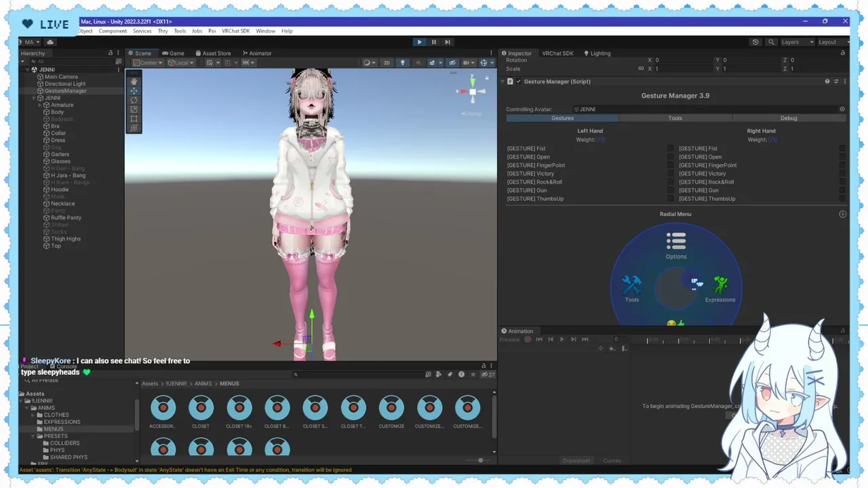The image size is (868, 488).
Task: Select the Hand tool in Scene view
Action: (x=134, y=81)
